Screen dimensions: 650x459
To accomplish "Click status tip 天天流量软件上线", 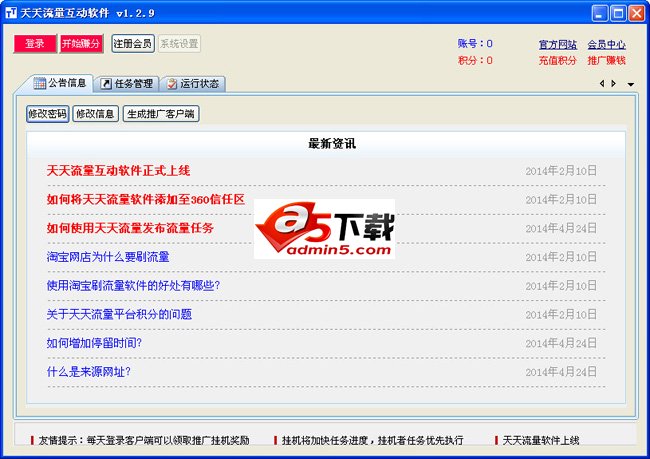I will pyautogui.click(x=541, y=440).
